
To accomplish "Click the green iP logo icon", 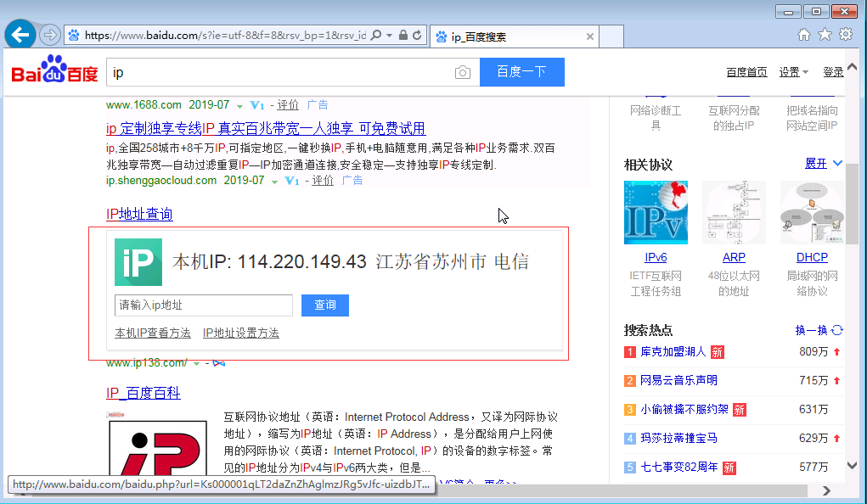I will 138,262.
